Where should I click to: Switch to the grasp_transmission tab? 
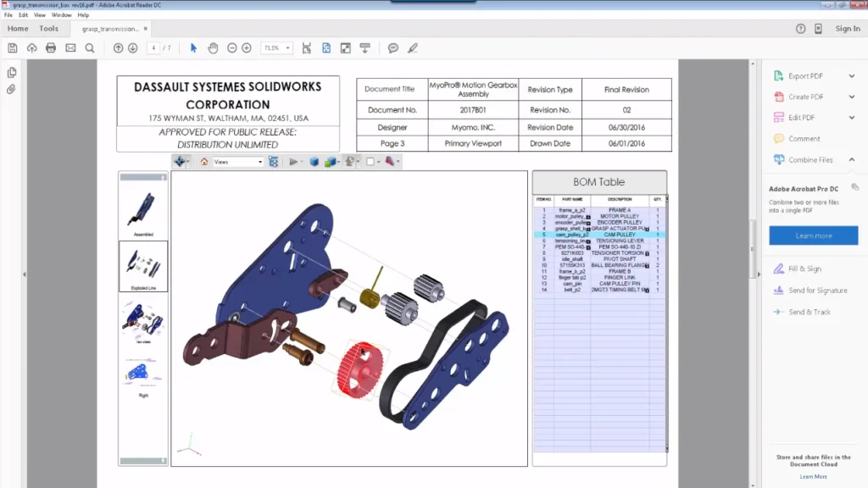coord(110,28)
